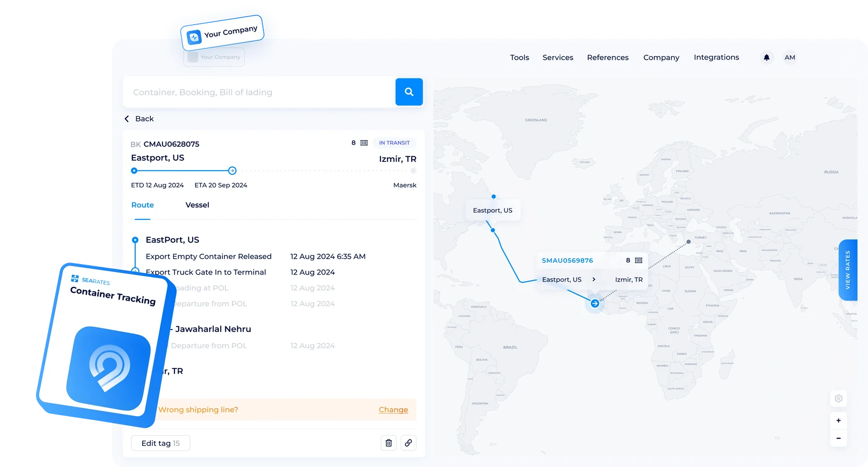Focus the Container, Booking, Bill of lading field
This screenshot has width=868, height=467.
pyautogui.click(x=259, y=92)
